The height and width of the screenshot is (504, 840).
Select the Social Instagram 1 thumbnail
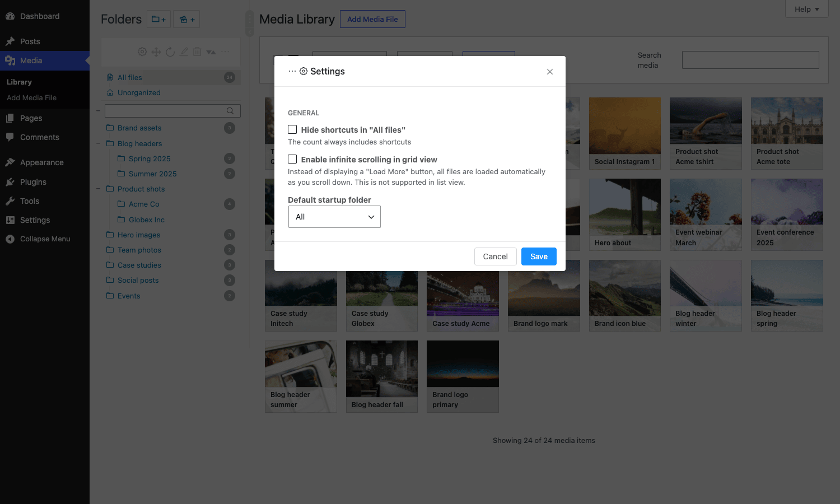(x=625, y=133)
